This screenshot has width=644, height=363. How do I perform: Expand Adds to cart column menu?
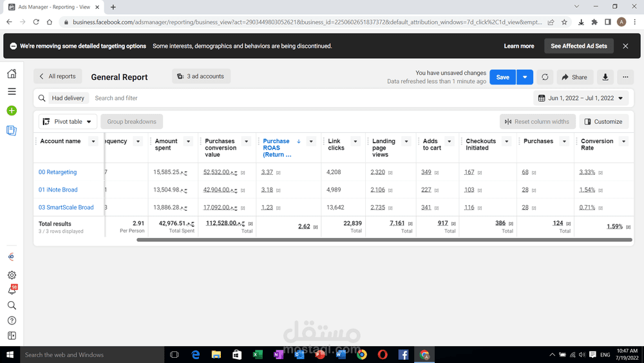(450, 141)
